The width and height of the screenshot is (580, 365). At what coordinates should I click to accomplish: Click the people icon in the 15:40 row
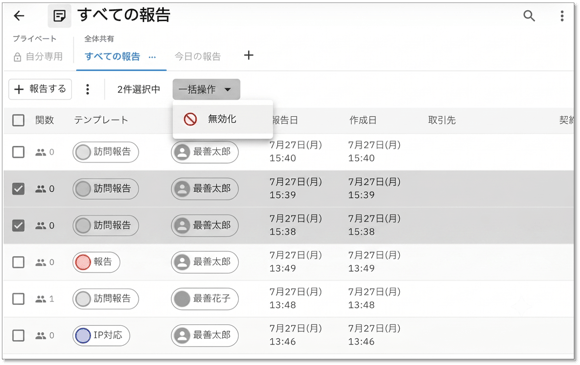(40, 152)
